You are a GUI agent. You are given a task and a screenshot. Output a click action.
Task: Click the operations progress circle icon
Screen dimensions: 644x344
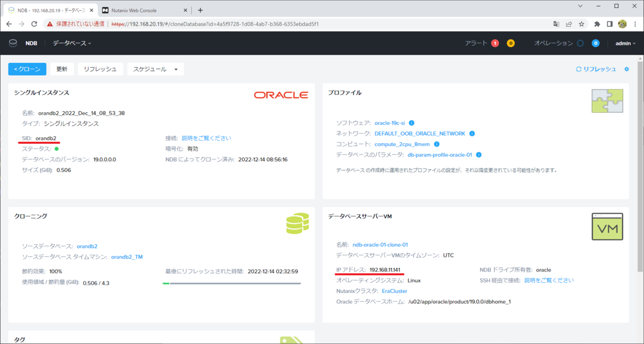580,43
